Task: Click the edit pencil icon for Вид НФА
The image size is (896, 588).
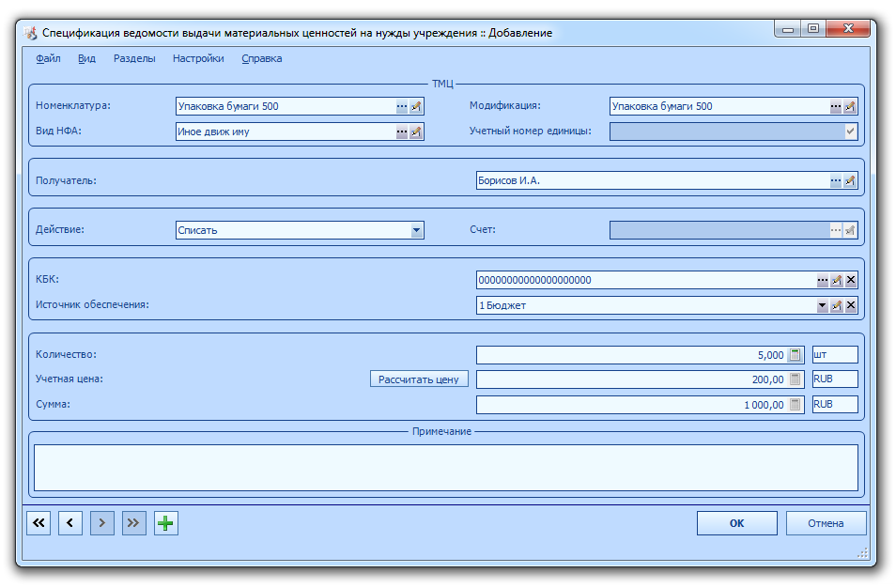Action: coord(416,132)
